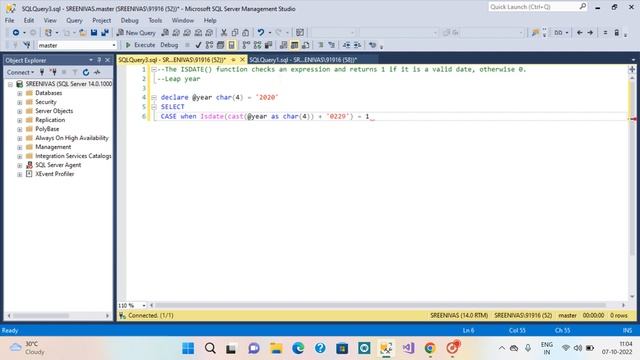Image resolution: width=640 pixels, height=360 pixels.
Task: Click the Undo arrow icon
Action: (260, 33)
